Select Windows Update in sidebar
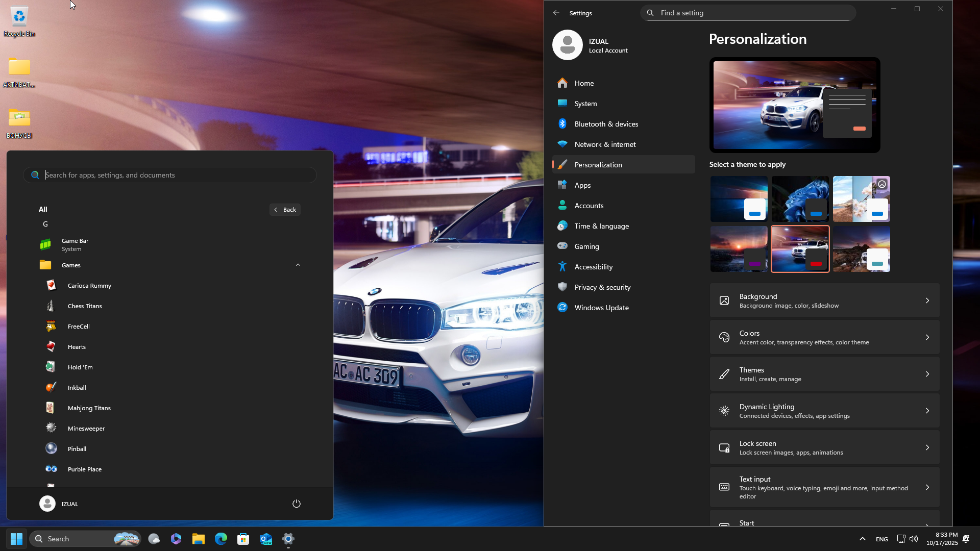 (601, 308)
